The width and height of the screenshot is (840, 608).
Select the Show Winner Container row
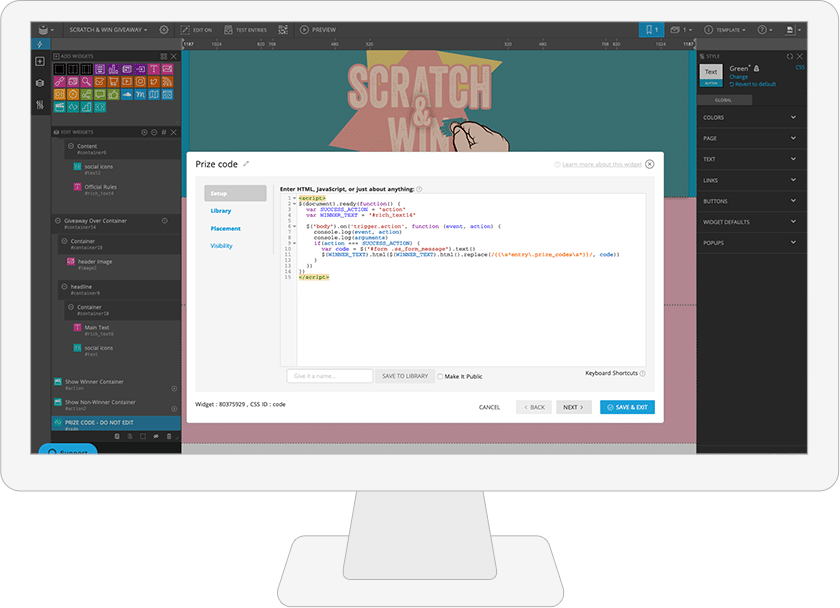116,385
